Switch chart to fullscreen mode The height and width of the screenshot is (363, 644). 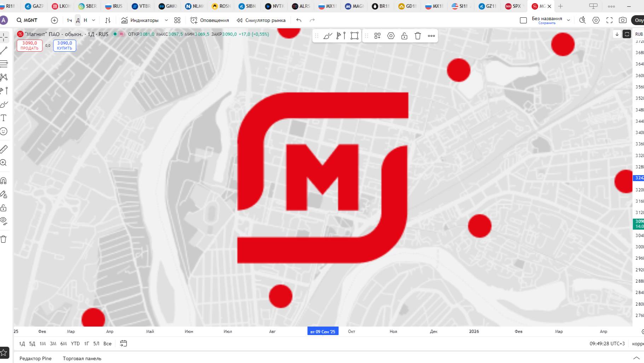[x=609, y=20]
